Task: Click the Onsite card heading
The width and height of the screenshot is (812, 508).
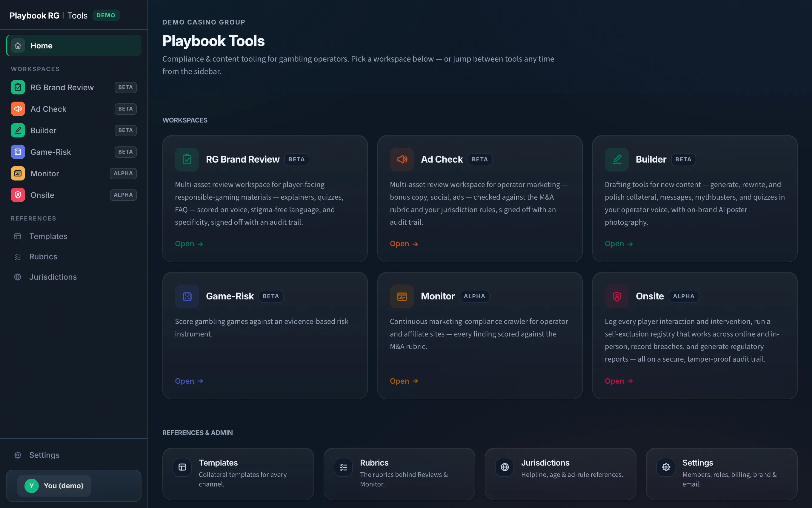Action: [650, 296]
